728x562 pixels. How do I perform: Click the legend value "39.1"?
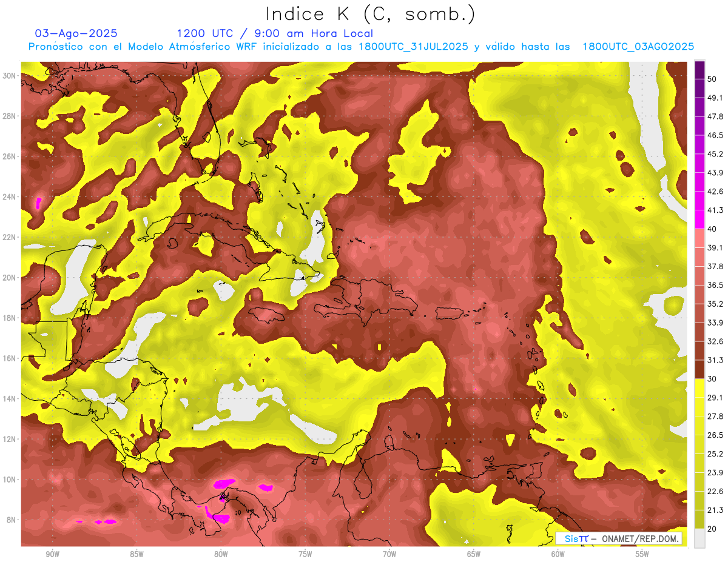[x=715, y=247]
